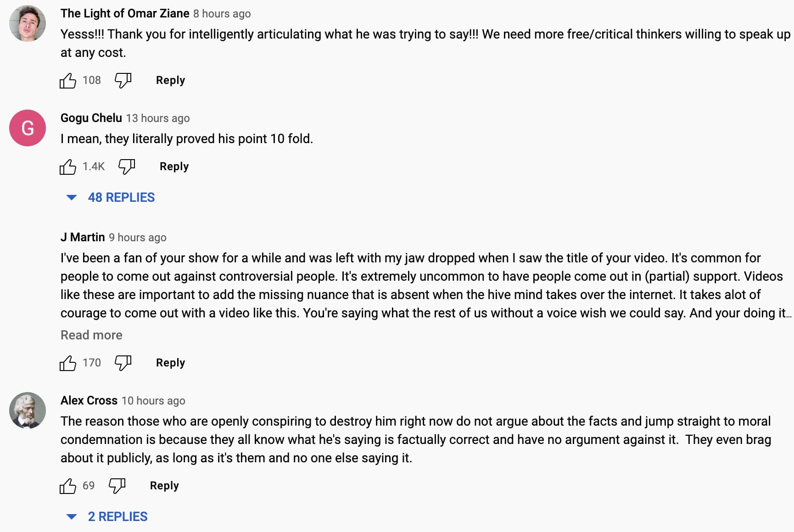Image resolution: width=794 pixels, height=532 pixels.
Task: Like The Light of Omar Ziane's comment
Action: coord(68,81)
